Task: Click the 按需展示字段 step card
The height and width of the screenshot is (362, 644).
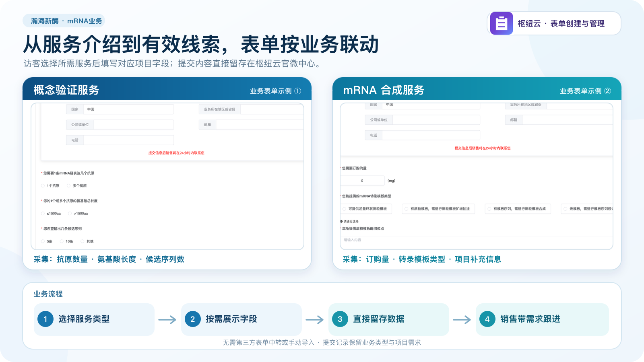Action: [x=242, y=319]
